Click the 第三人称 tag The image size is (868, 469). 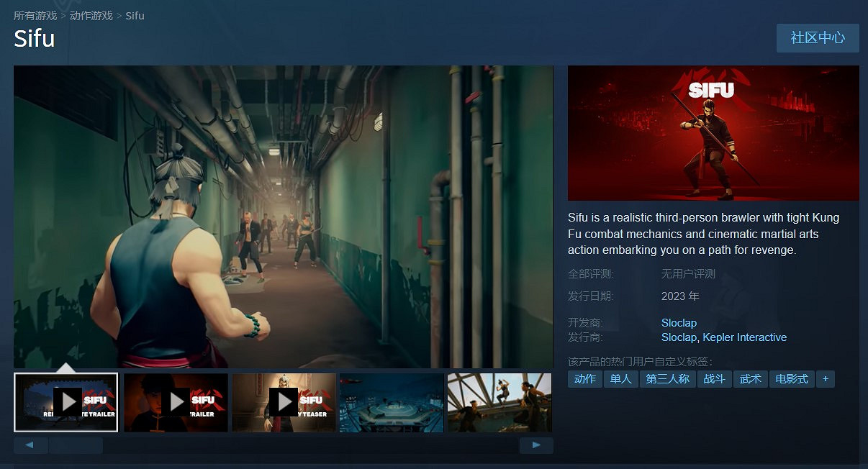click(x=667, y=379)
